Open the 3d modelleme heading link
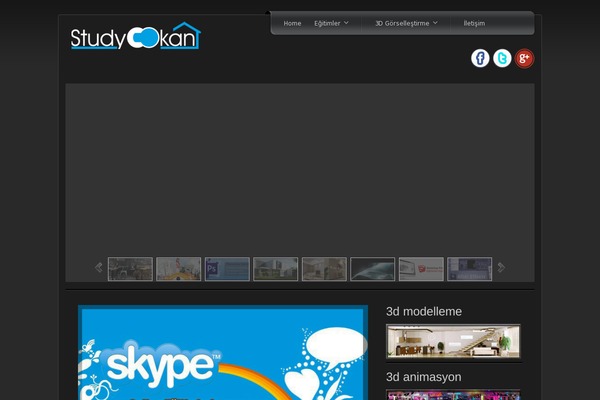600x400 pixels. [424, 312]
